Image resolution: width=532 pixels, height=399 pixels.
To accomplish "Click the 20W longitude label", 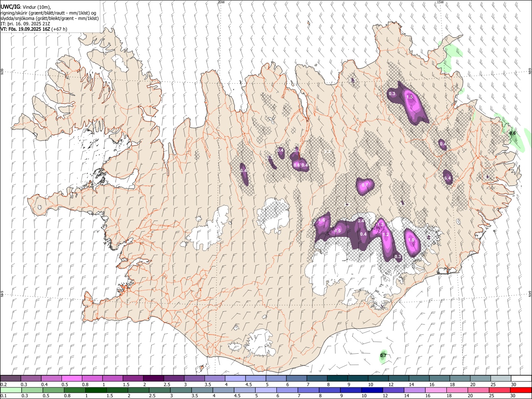I will [221, 2].
